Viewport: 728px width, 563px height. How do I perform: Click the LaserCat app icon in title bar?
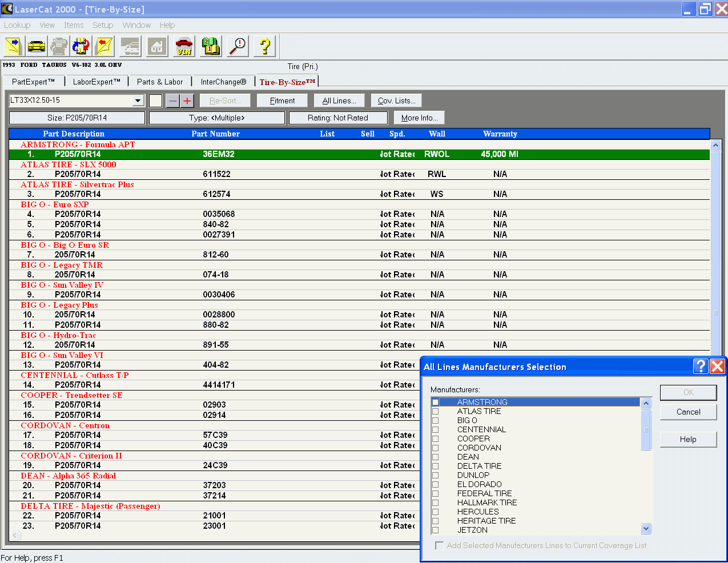7,9
